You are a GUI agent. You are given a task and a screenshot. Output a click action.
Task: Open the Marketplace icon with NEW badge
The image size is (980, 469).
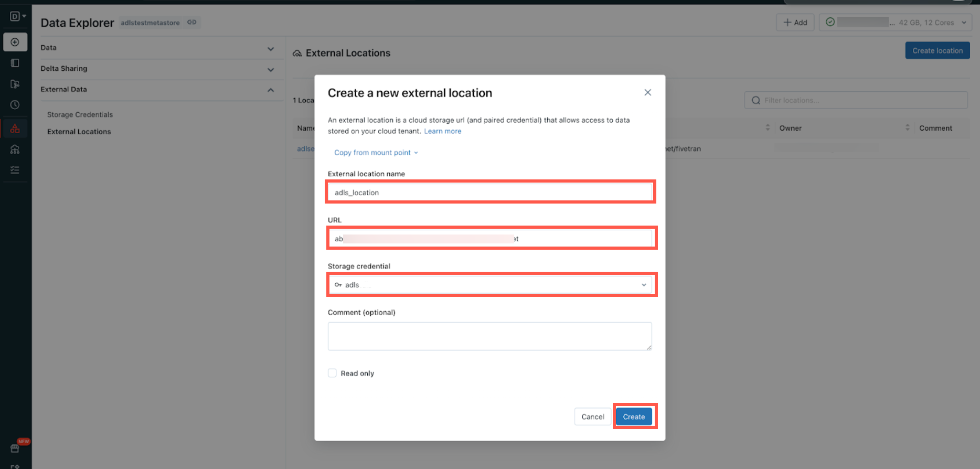[x=15, y=448]
